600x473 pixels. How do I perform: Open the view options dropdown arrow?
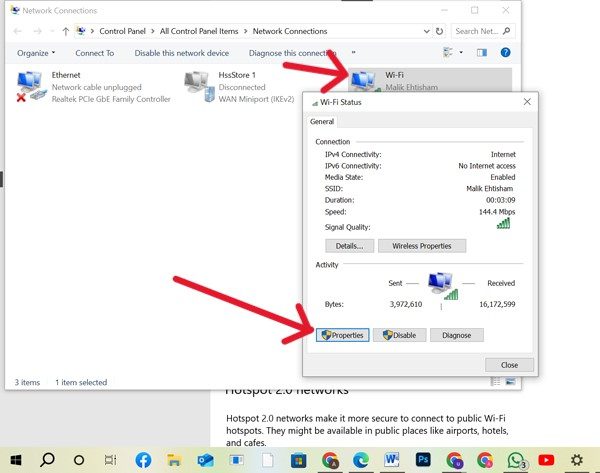[461, 52]
